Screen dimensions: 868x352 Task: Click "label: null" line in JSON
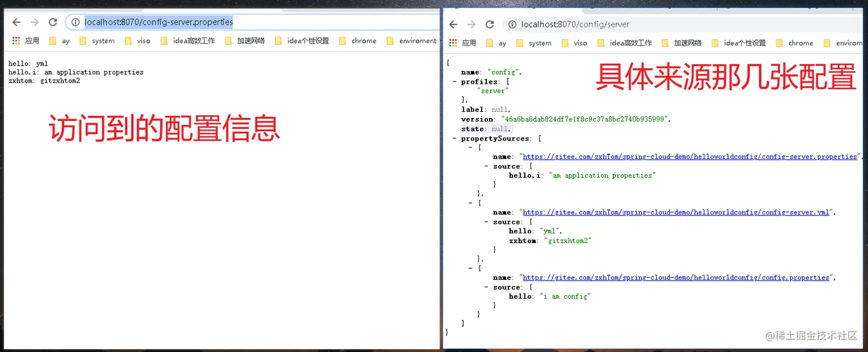(486, 109)
